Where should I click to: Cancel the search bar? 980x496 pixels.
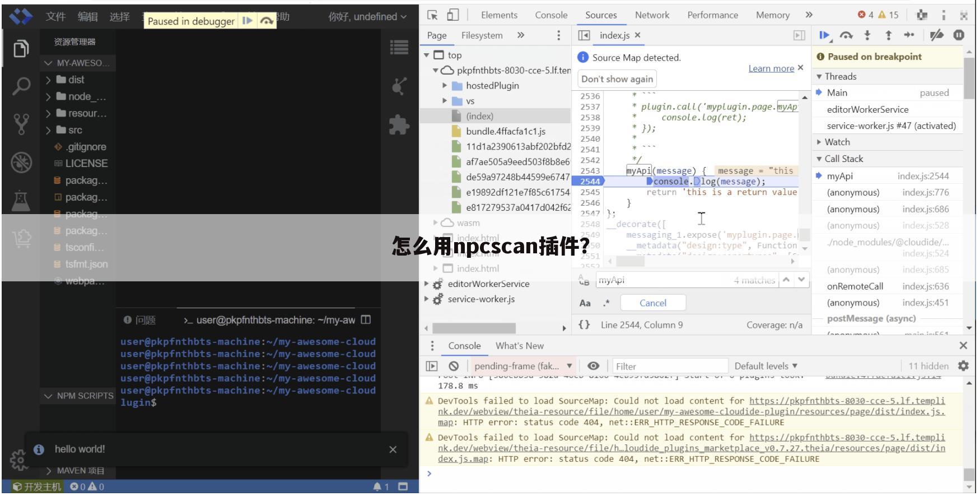(x=653, y=303)
